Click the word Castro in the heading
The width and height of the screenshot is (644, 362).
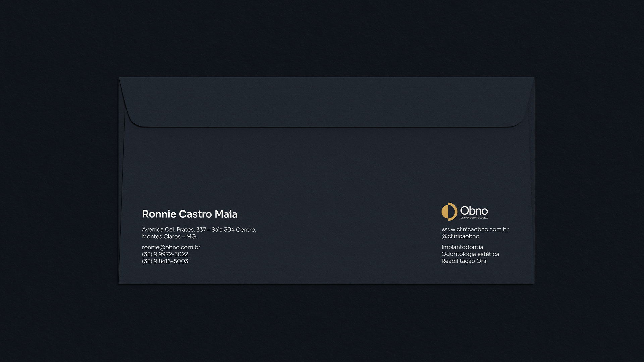point(195,214)
